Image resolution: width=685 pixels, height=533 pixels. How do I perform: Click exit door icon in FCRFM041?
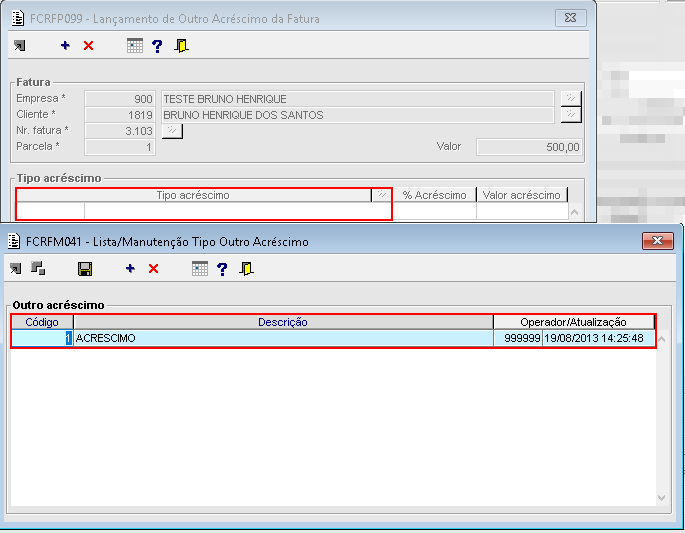[x=246, y=268]
